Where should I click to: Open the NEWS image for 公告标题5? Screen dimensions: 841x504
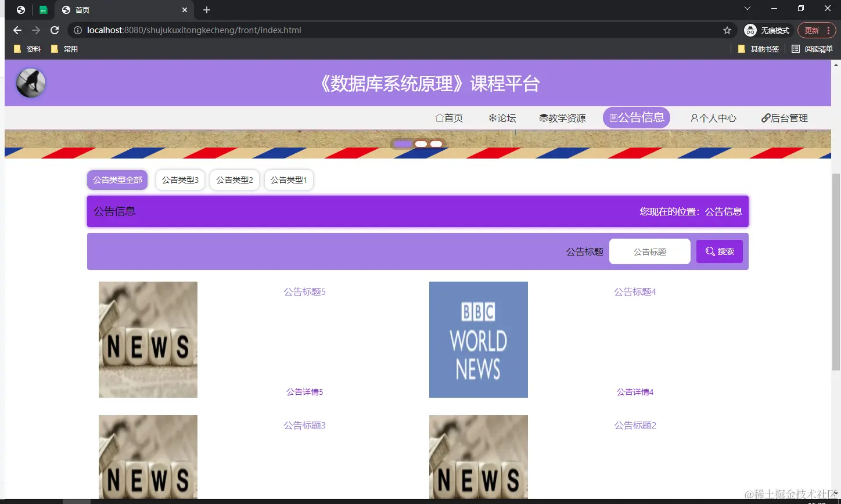coord(148,340)
